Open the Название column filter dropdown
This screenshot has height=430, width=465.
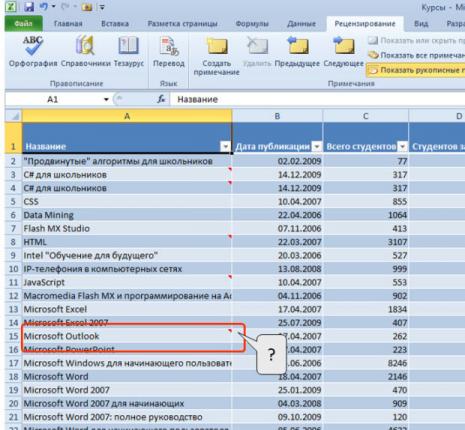(226, 146)
